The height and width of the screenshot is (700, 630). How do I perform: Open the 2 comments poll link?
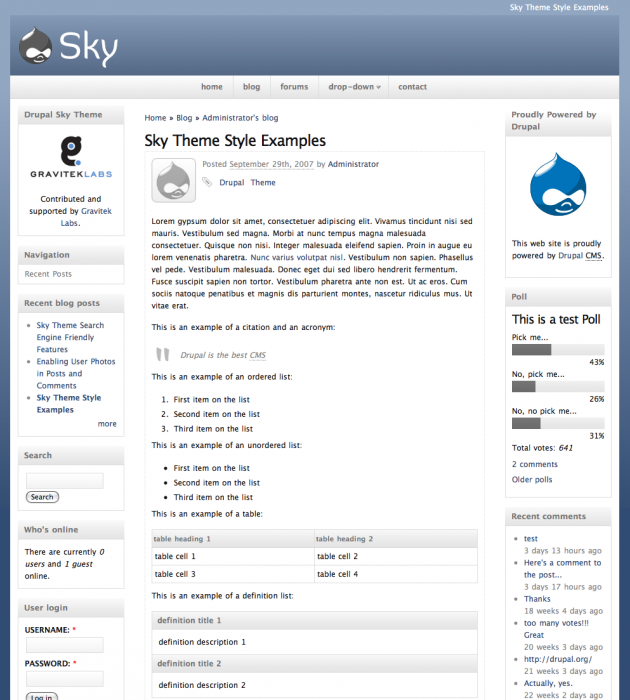(534, 464)
